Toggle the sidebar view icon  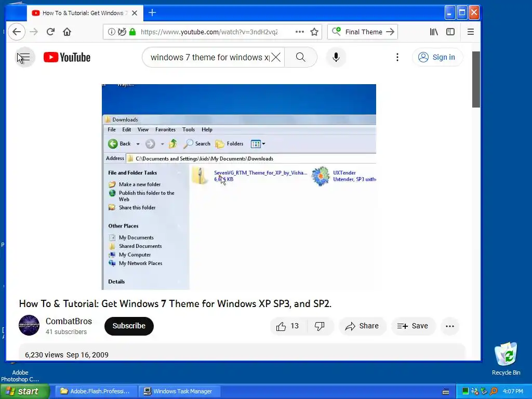pos(450,32)
